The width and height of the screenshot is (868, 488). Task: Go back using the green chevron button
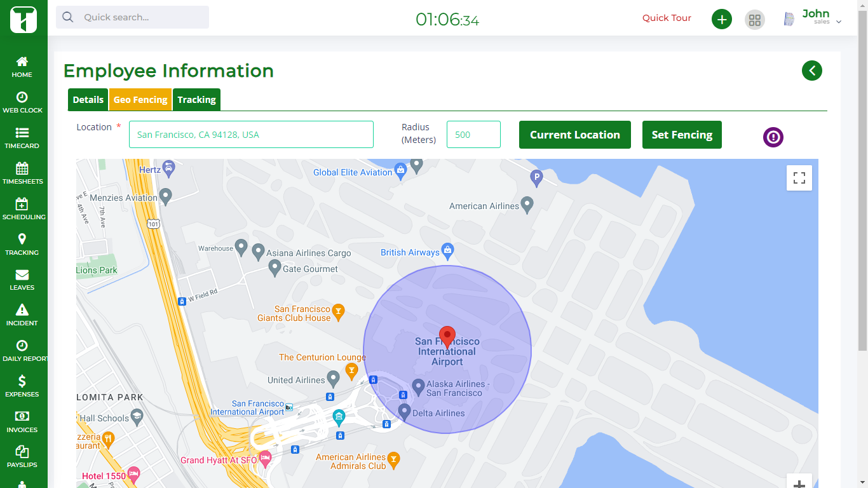click(x=811, y=71)
